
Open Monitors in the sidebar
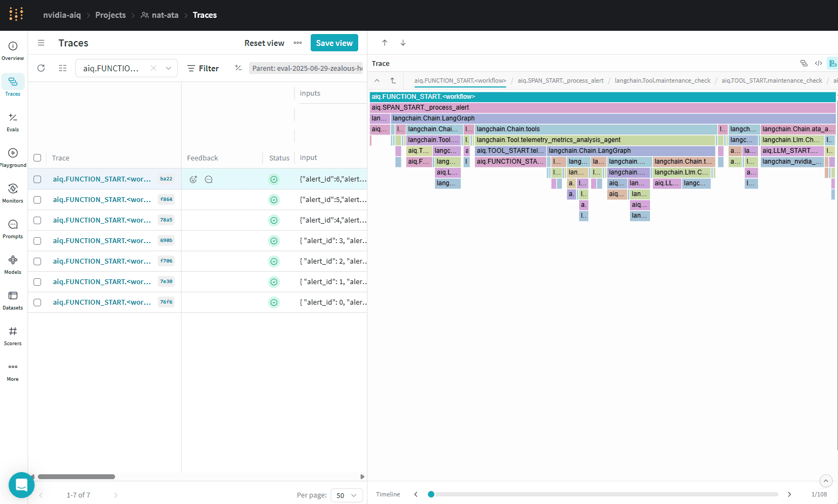13,193
